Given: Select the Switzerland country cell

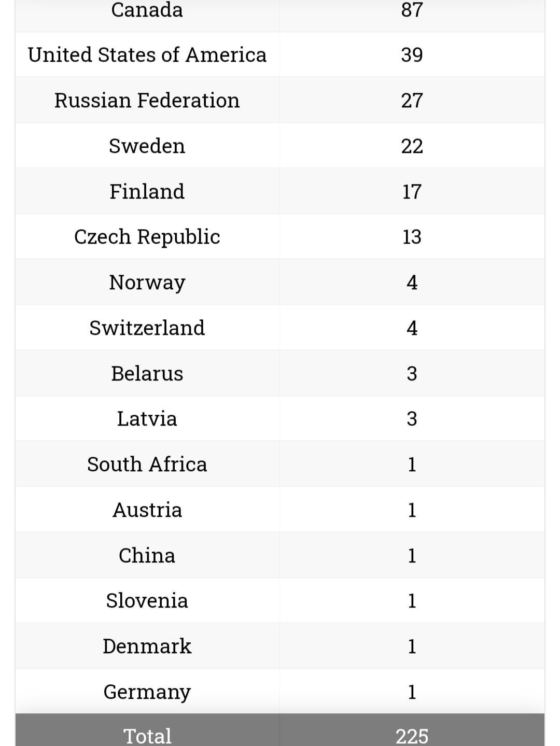Looking at the screenshot, I should 147,328.
